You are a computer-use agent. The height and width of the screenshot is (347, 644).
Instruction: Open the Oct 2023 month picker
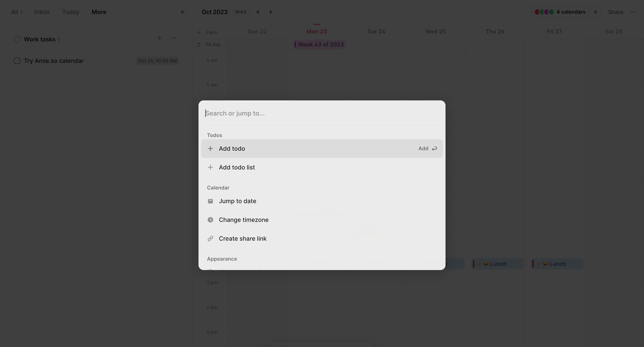(x=215, y=12)
